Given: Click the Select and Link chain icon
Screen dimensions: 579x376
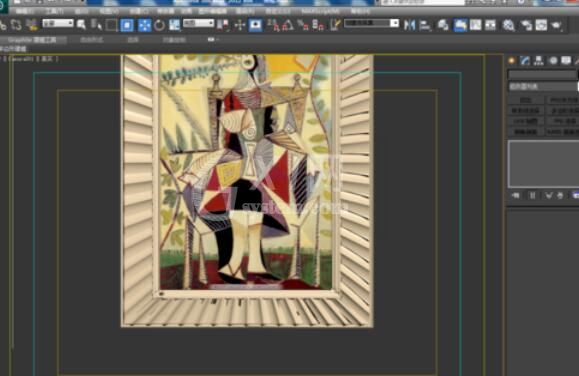Looking at the screenshot, I should 3,25.
